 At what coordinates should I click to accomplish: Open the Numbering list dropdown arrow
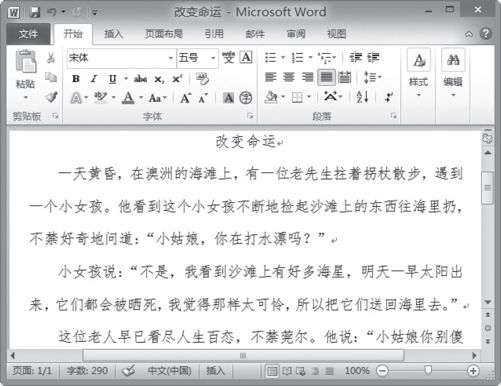click(310, 58)
